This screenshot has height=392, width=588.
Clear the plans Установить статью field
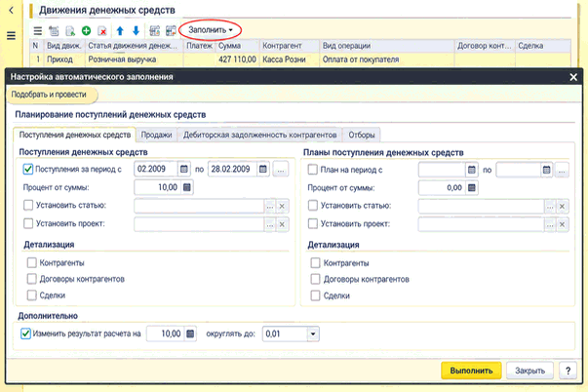(562, 207)
